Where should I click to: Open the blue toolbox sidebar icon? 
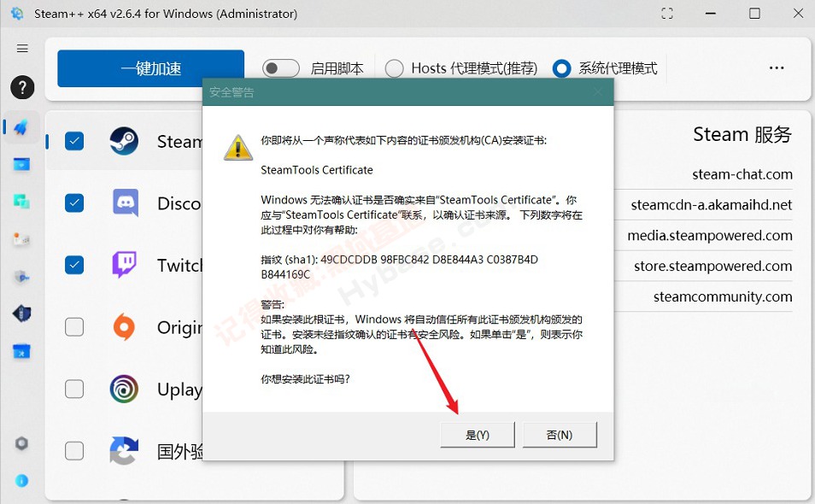(x=21, y=352)
